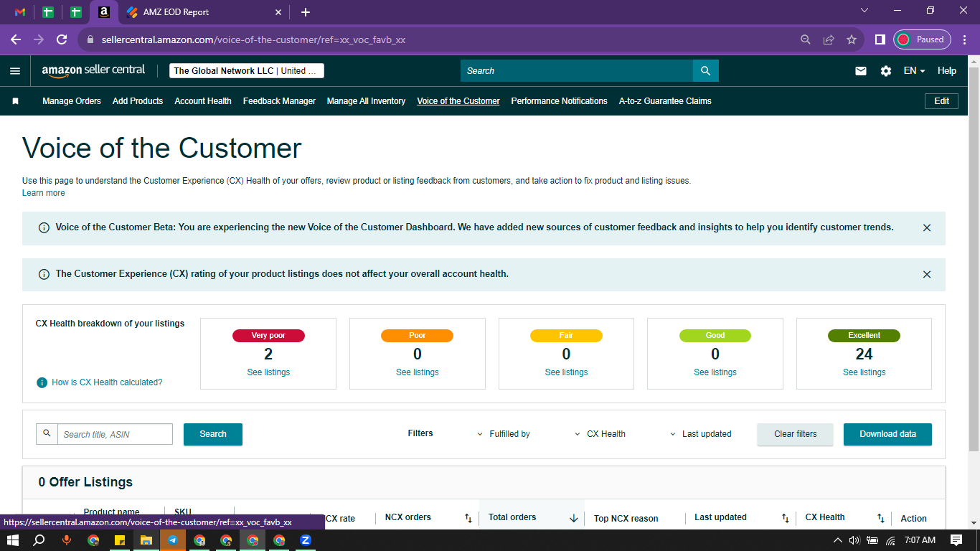Sort the table by Total orders
This screenshot has height=551, width=980.
574,518
